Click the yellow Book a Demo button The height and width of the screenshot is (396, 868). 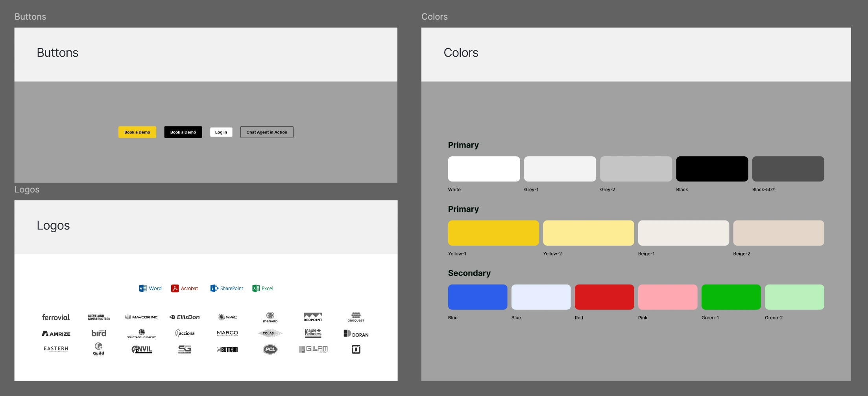[x=137, y=132]
